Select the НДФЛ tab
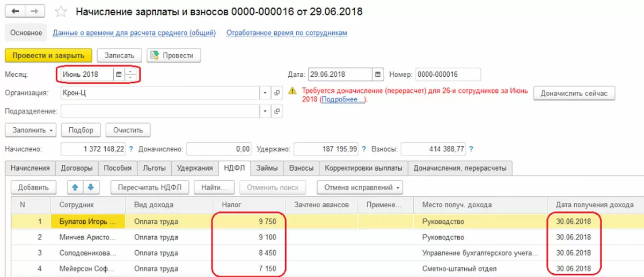644x277 pixels. 235,168
